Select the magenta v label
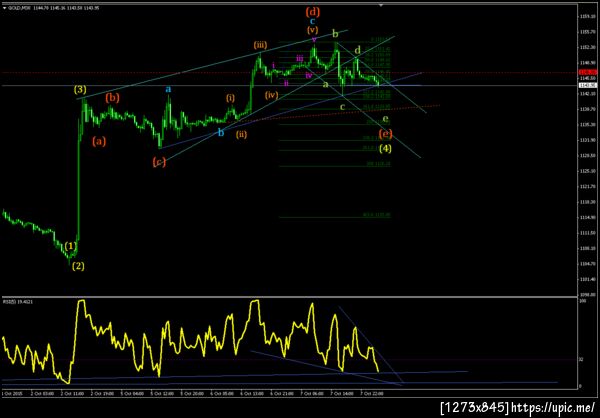 click(x=314, y=39)
